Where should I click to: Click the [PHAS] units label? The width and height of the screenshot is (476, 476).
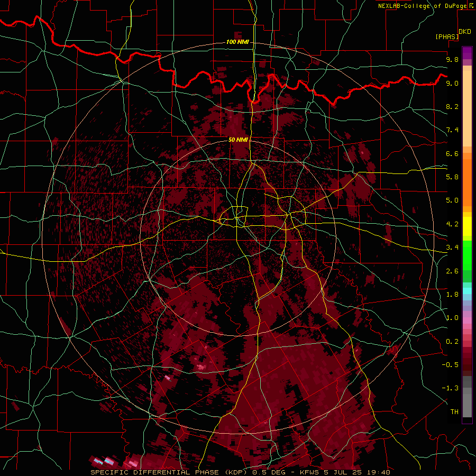coord(447,37)
